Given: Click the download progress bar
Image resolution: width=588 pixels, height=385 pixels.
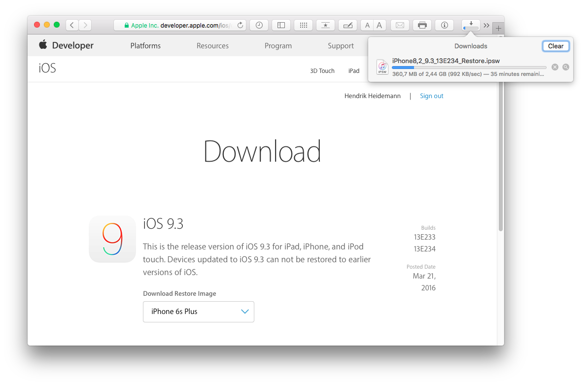Looking at the screenshot, I should click(x=469, y=68).
